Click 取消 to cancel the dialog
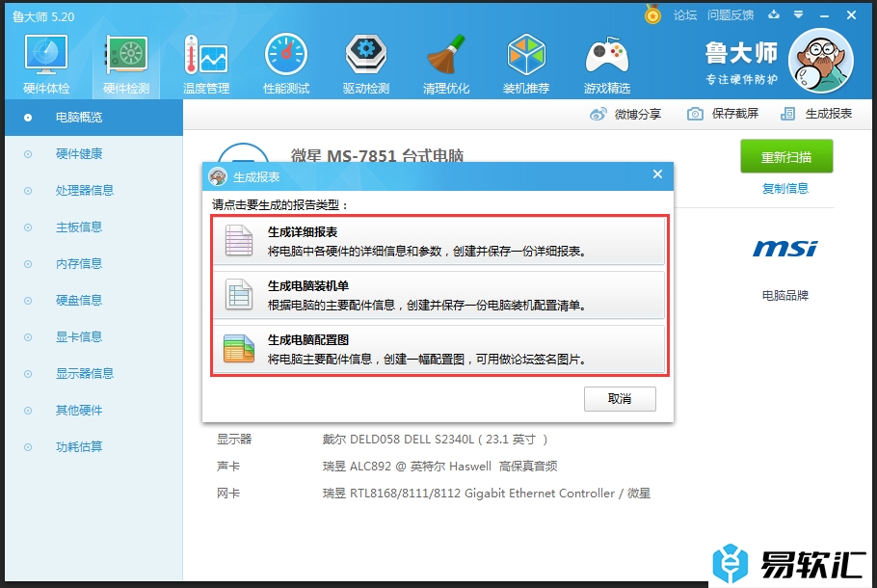877x588 pixels. 620,399
